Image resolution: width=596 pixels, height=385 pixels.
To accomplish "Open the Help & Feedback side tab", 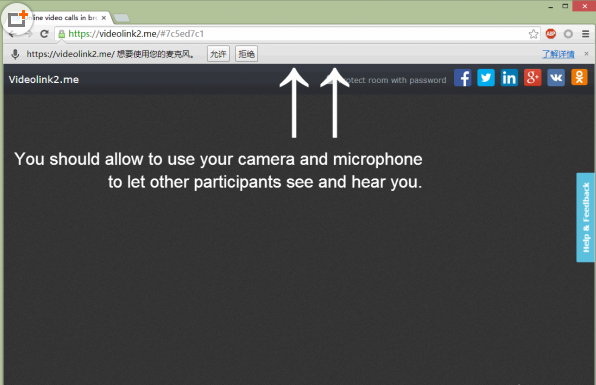I will tap(586, 217).
